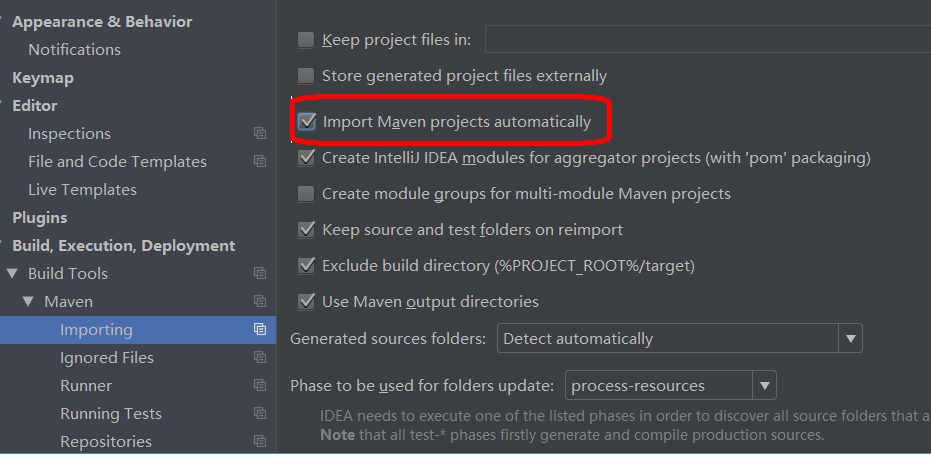
Task: Open Notifications settings page
Action: click(74, 50)
